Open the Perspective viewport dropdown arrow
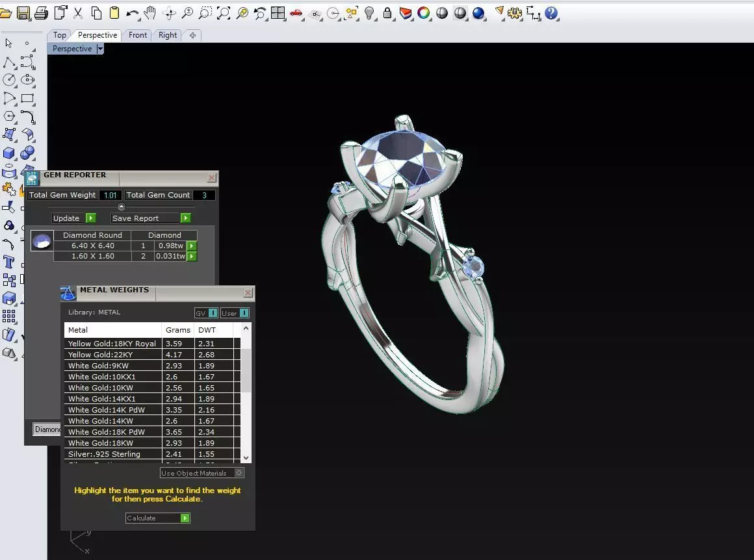 (100, 49)
